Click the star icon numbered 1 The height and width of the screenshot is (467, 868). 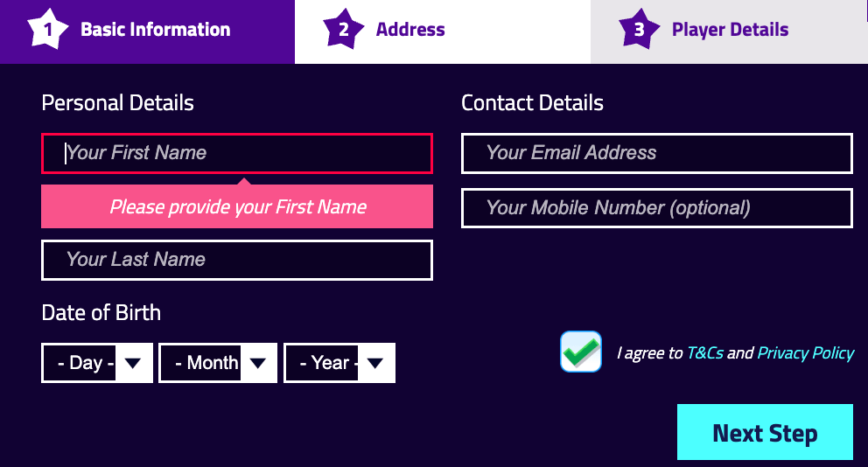[49, 31]
